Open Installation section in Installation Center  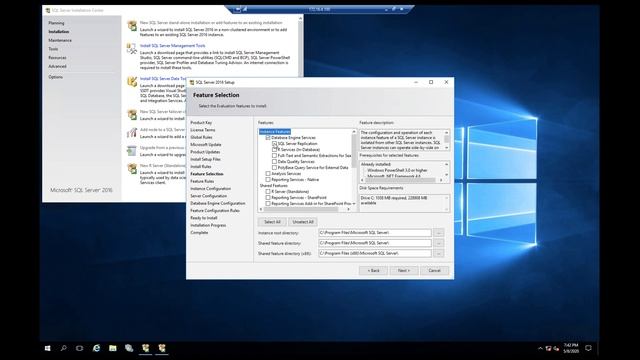point(59,31)
